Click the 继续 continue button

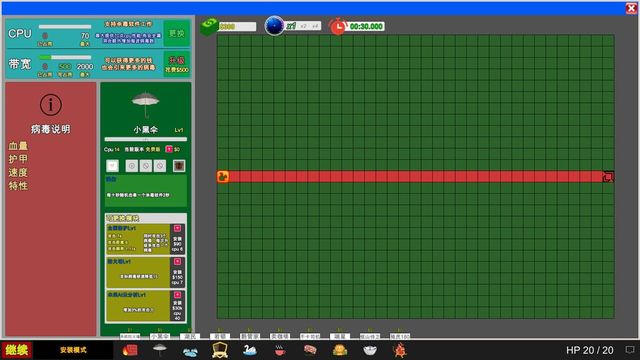click(x=17, y=350)
